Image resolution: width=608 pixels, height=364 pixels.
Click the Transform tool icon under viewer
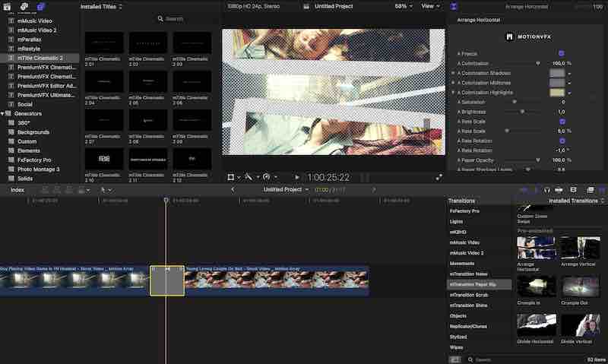(x=231, y=177)
